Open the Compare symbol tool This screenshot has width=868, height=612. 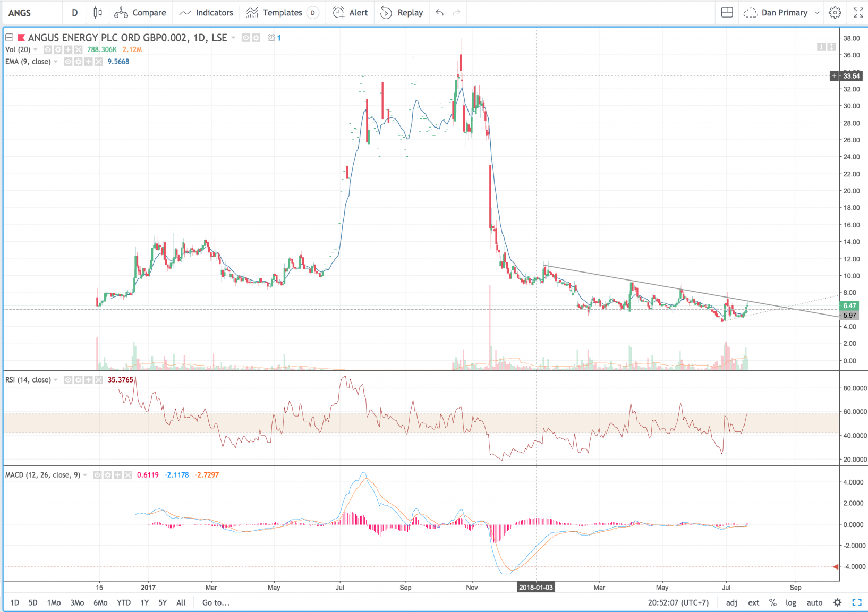[140, 13]
